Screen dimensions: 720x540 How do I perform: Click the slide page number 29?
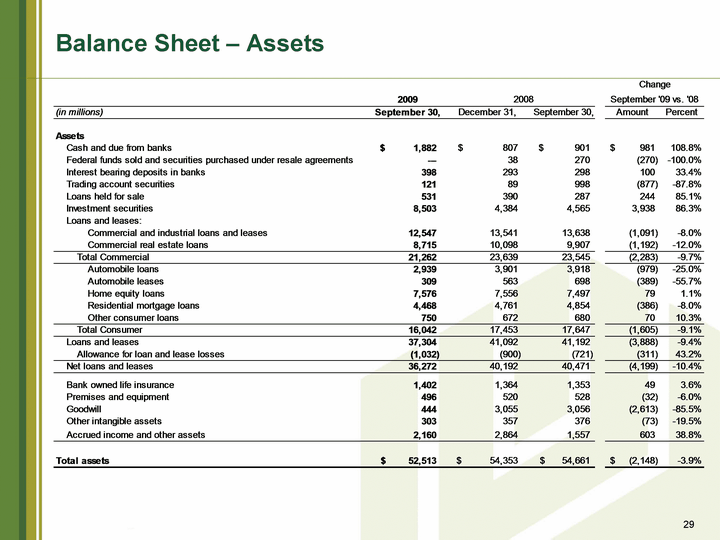pyautogui.click(x=689, y=524)
